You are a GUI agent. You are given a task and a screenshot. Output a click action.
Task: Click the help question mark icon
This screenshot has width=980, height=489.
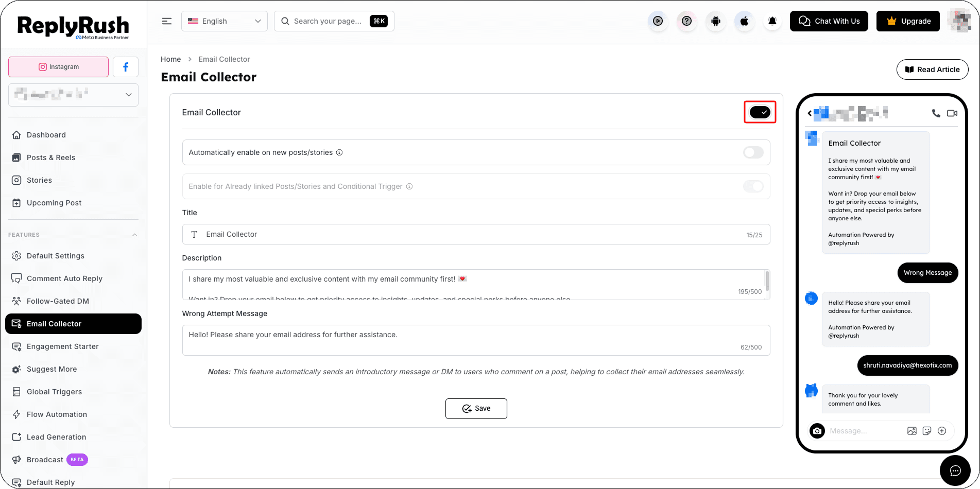[686, 21]
